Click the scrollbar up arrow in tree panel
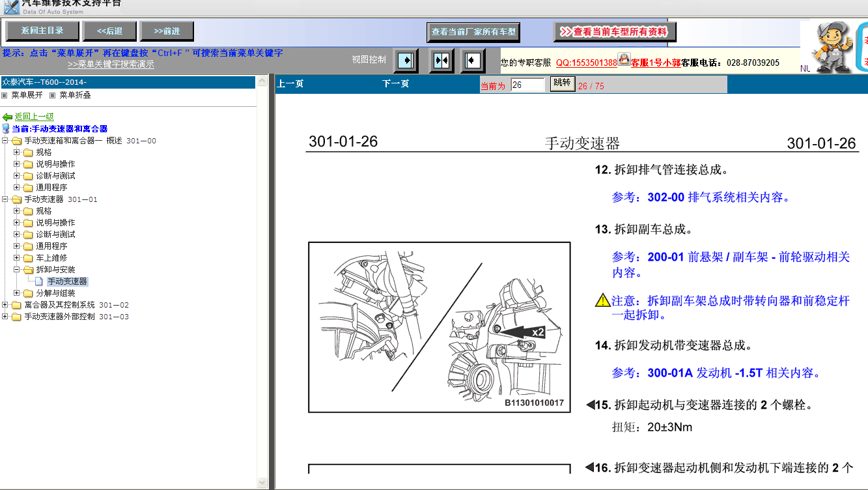The image size is (868, 490). 262,81
